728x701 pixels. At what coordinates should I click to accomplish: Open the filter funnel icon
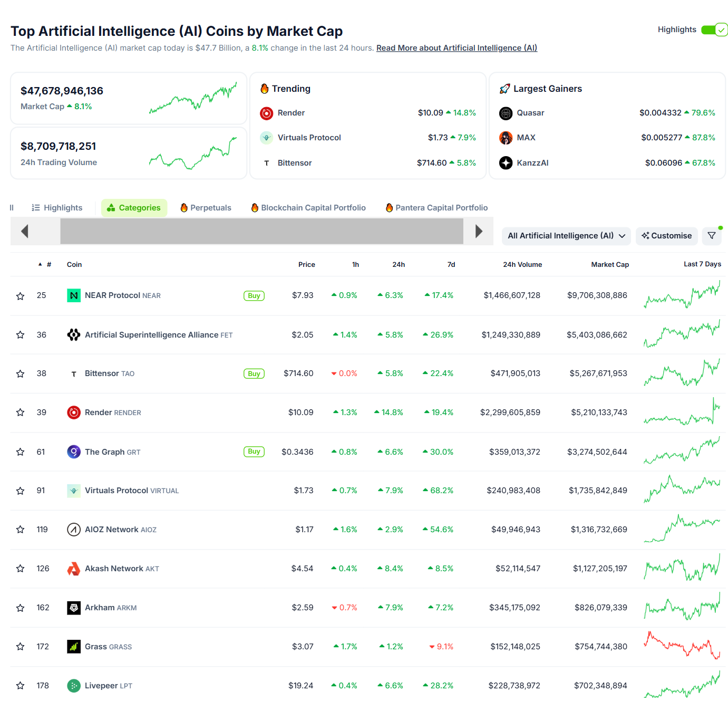tap(712, 236)
